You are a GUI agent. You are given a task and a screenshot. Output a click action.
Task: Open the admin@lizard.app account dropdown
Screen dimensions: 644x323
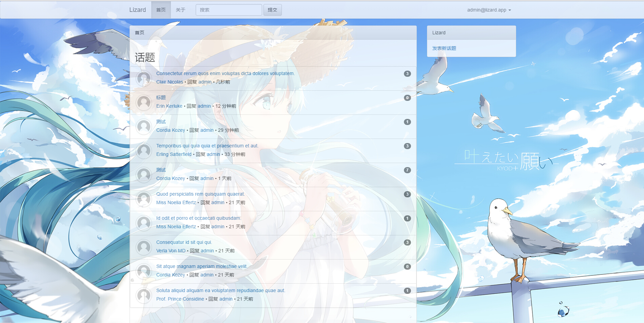tap(489, 10)
